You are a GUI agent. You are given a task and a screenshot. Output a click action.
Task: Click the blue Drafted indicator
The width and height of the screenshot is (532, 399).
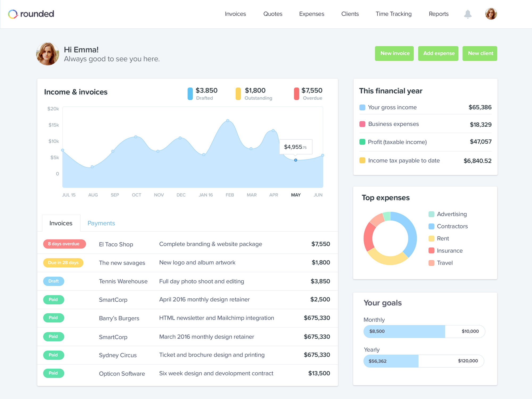click(190, 94)
